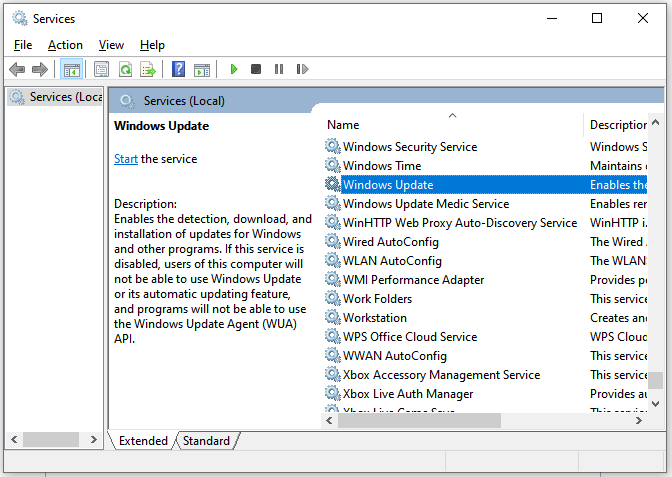Click gear icon beside Windows Update row
This screenshot has height=477, width=672.
(x=332, y=184)
